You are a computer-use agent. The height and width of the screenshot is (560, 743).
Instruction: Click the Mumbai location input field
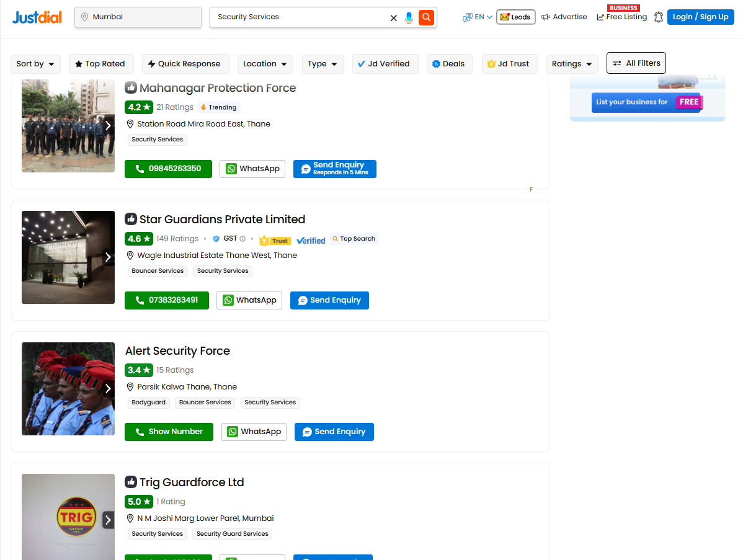point(138,17)
